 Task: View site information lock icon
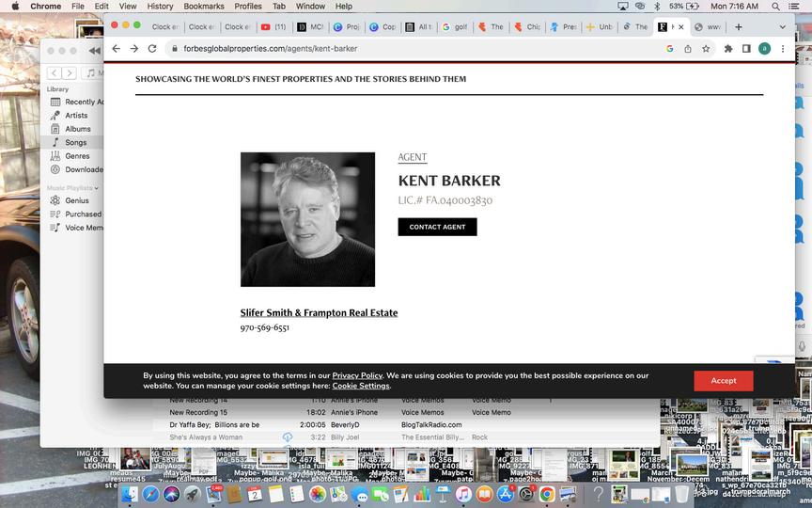175,48
